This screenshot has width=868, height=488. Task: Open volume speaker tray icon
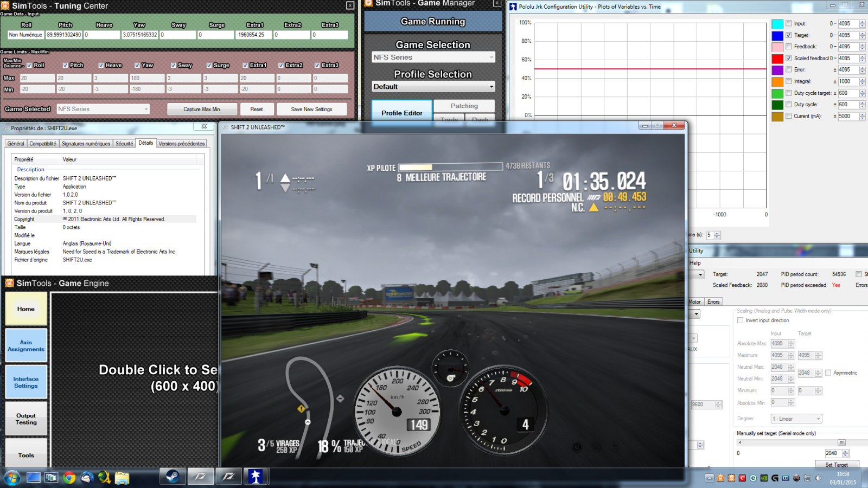click(818, 478)
